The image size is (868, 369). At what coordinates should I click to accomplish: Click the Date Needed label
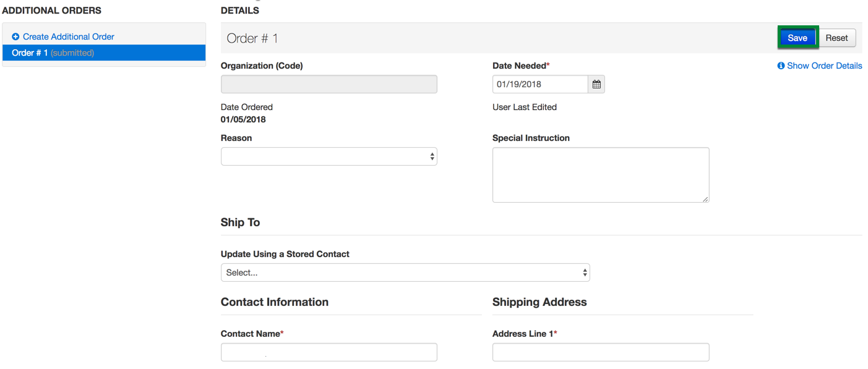(519, 66)
